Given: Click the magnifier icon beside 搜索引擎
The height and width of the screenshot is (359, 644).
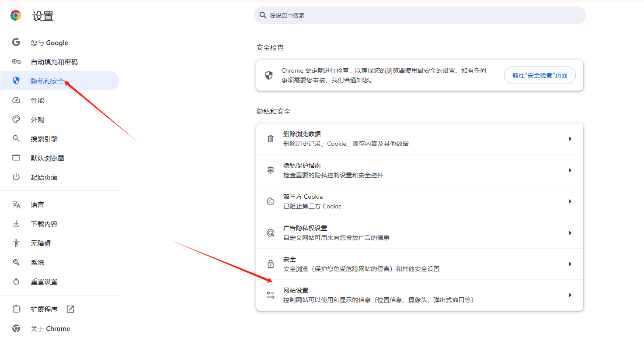Looking at the screenshot, I should click(16, 138).
